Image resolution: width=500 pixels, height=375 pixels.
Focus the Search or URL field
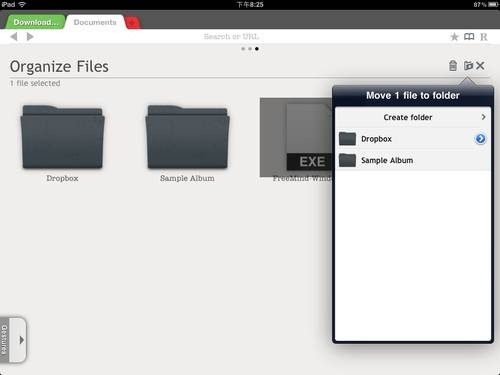coord(231,36)
